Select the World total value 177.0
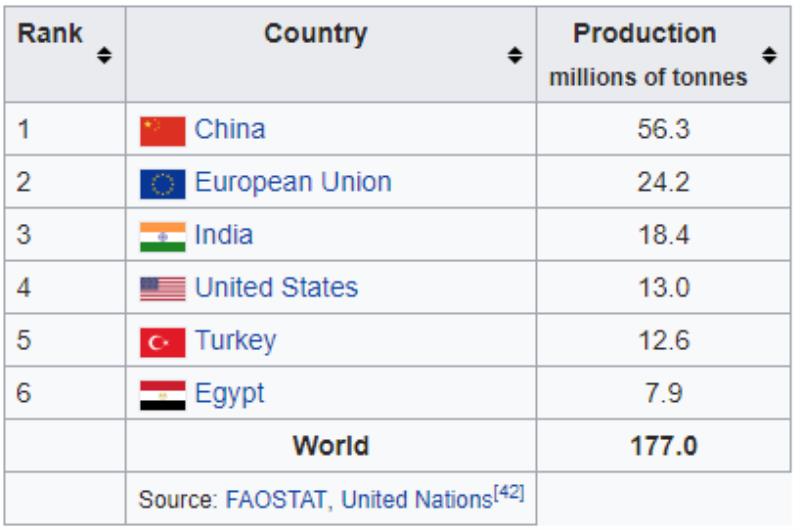This screenshot has width=800, height=530. (664, 446)
